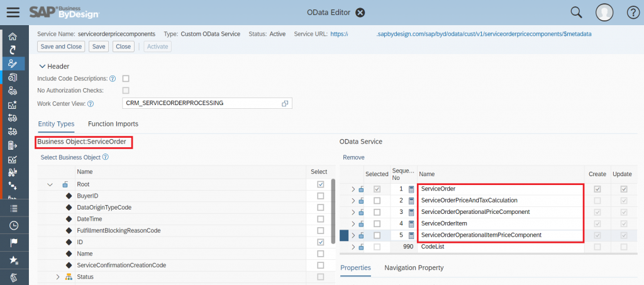Screen dimensions: 644x285
Task: Expand the CodeList entity row
Action: pyautogui.click(x=353, y=247)
